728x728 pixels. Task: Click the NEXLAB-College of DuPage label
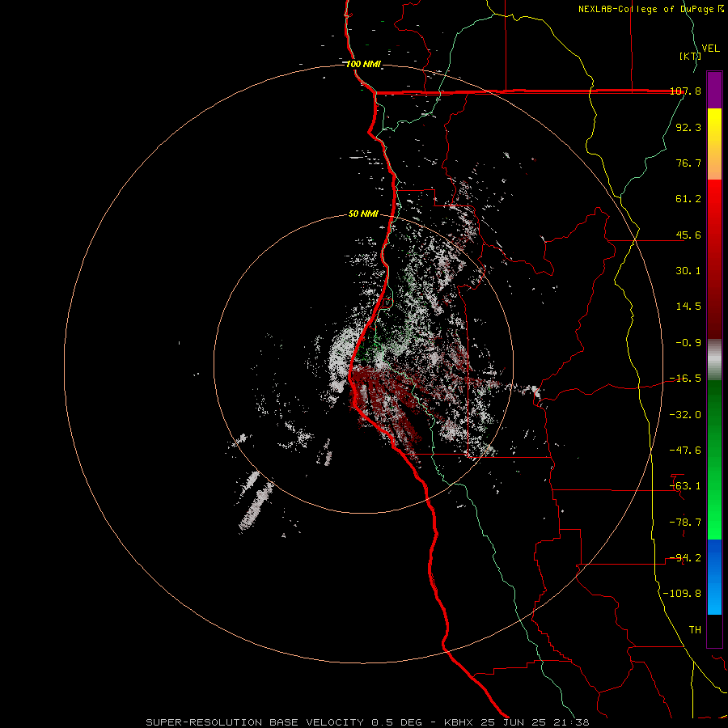click(650, 9)
